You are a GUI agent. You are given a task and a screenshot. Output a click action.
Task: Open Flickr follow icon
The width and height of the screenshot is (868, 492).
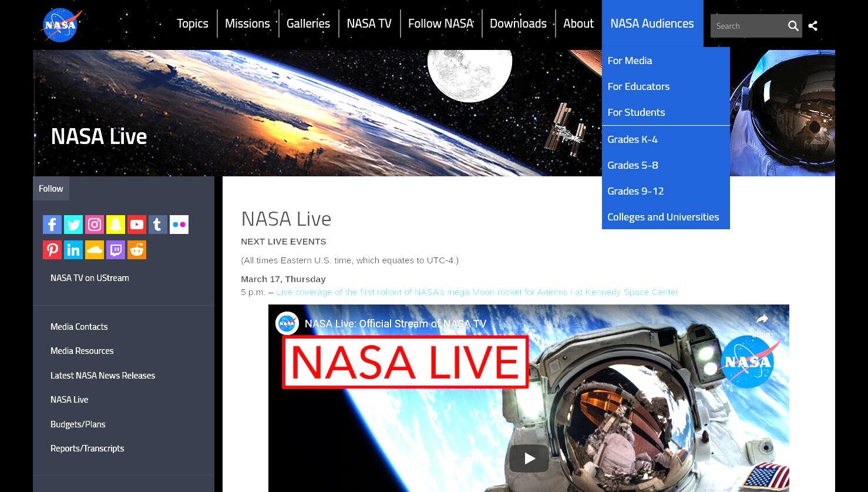tap(179, 225)
